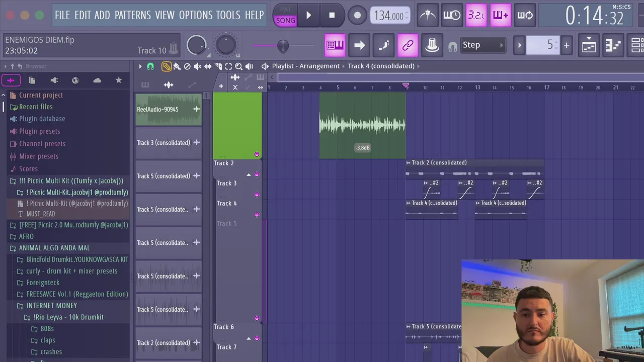Select the Mute tool
644x362 pixels.
click(x=198, y=66)
